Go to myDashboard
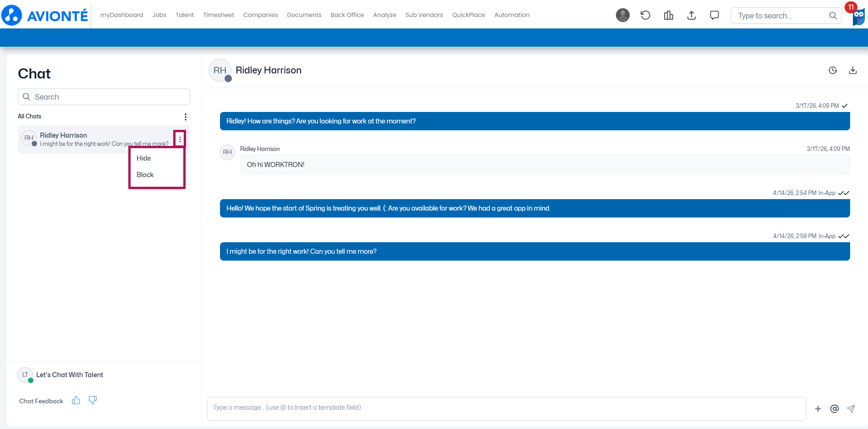This screenshot has width=868, height=429. click(x=122, y=15)
